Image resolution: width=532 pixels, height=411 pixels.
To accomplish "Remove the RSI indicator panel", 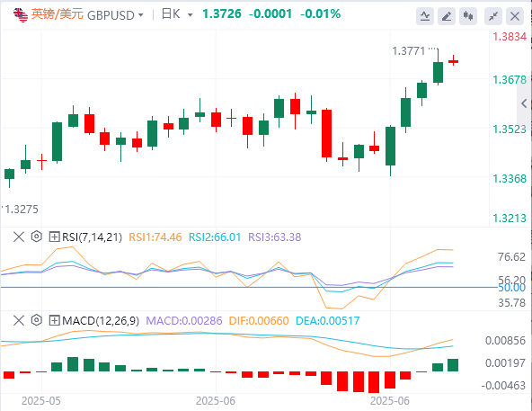I will (x=19, y=237).
